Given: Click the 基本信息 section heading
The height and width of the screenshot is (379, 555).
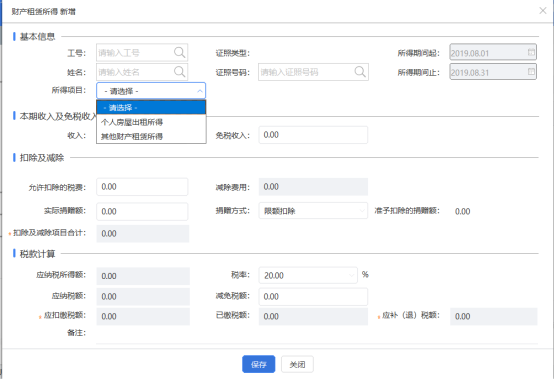Looking at the screenshot, I should (37, 37).
